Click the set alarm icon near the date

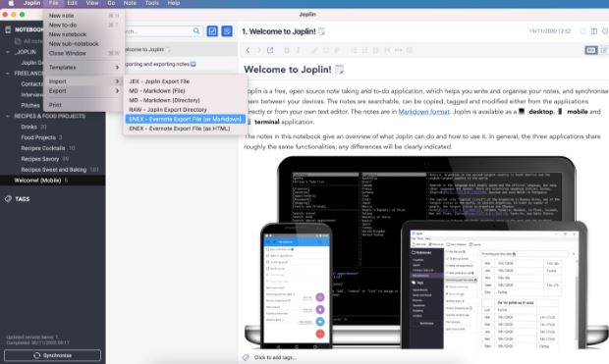click(x=582, y=31)
